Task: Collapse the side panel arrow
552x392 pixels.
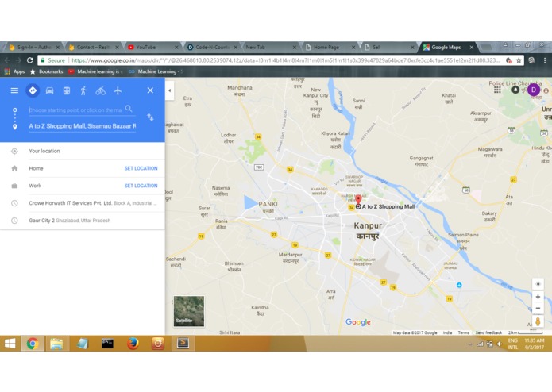Action: [x=170, y=90]
